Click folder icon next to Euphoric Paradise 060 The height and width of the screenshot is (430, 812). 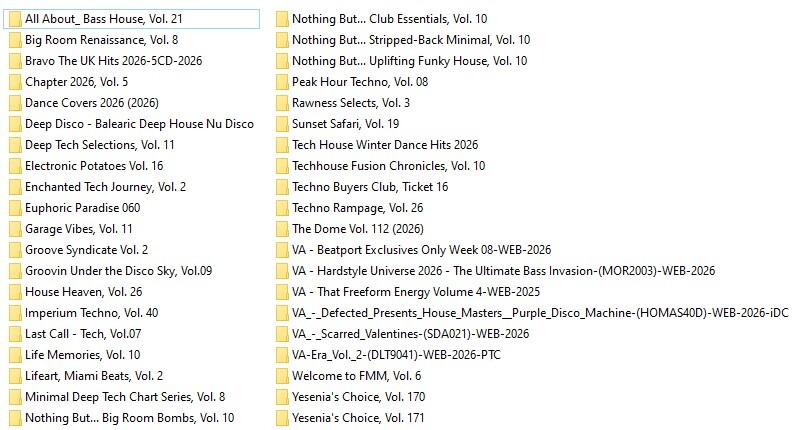[15, 208]
